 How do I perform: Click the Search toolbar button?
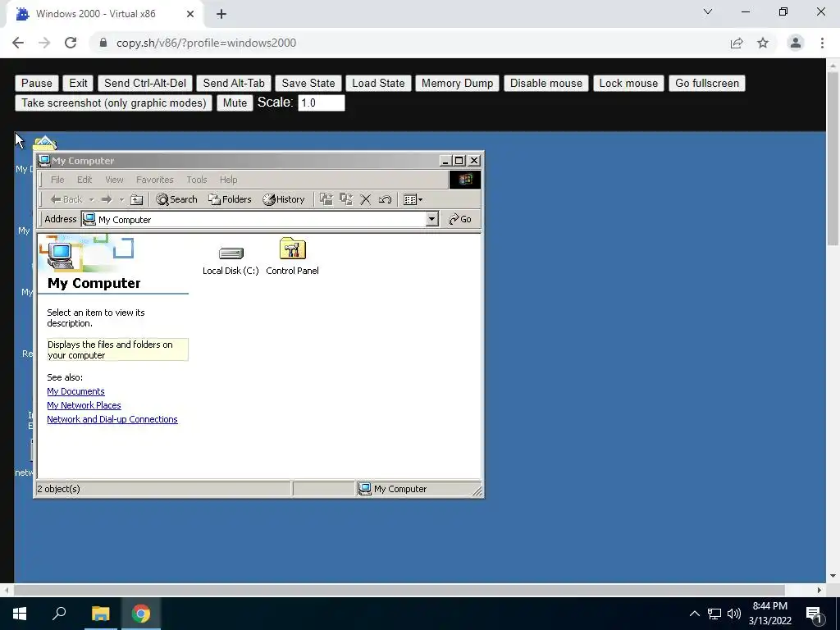[x=177, y=199]
